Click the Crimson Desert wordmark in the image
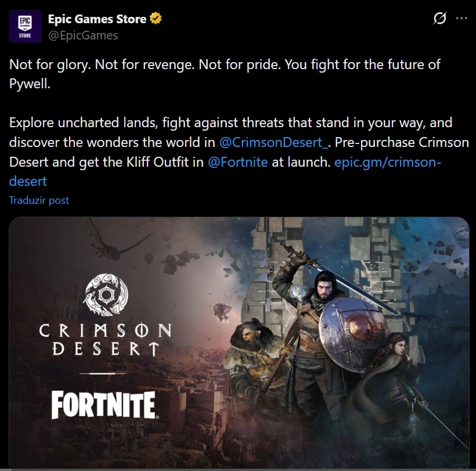Viewport: 476px width, 471px height. click(x=105, y=340)
